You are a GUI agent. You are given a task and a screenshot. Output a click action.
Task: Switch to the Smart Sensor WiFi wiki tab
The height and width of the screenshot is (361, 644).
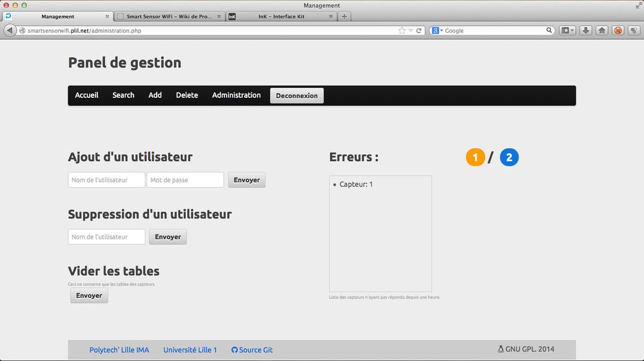[x=169, y=17]
